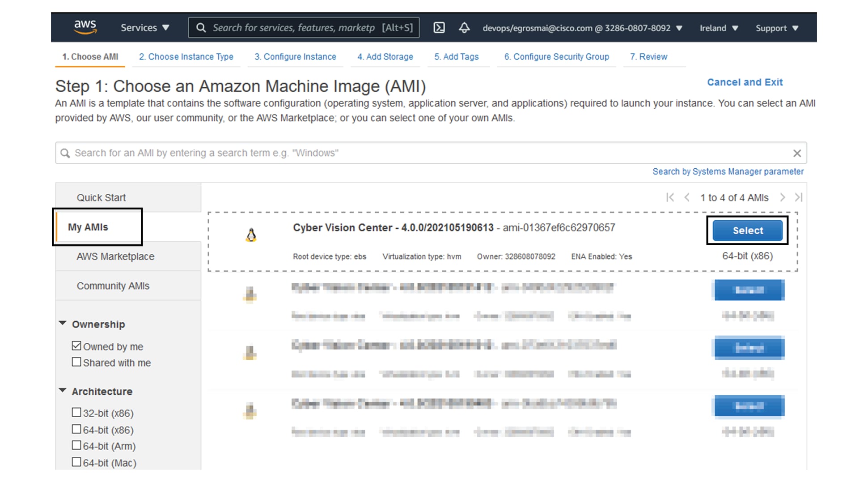Screen dimensions: 868x482
Task: Check 32-bit (x86) architecture
Action: 76,412
